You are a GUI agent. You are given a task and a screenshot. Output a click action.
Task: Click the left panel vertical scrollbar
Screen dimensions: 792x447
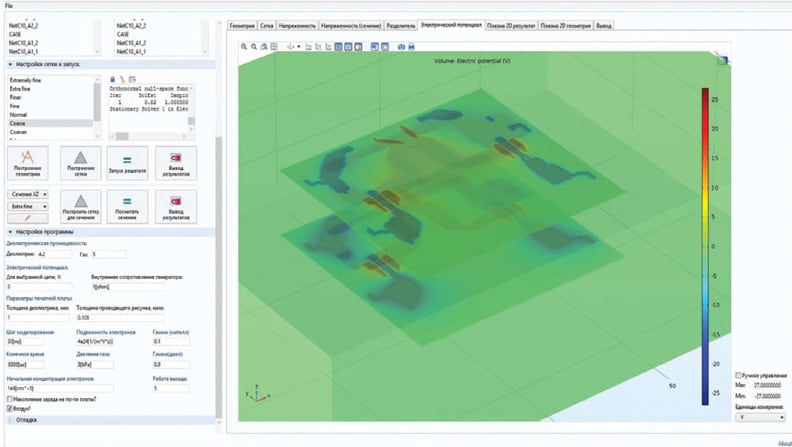point(219,275)
